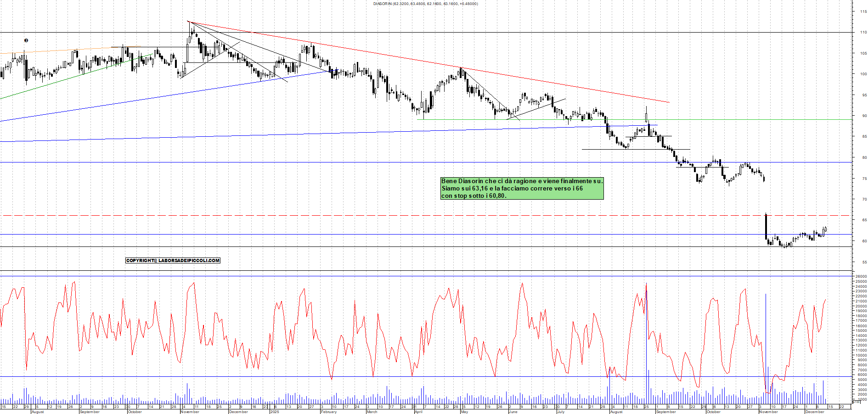Select the February label on time axis
This screenshot has width=868, height=414.
click(x=328, y=412)
